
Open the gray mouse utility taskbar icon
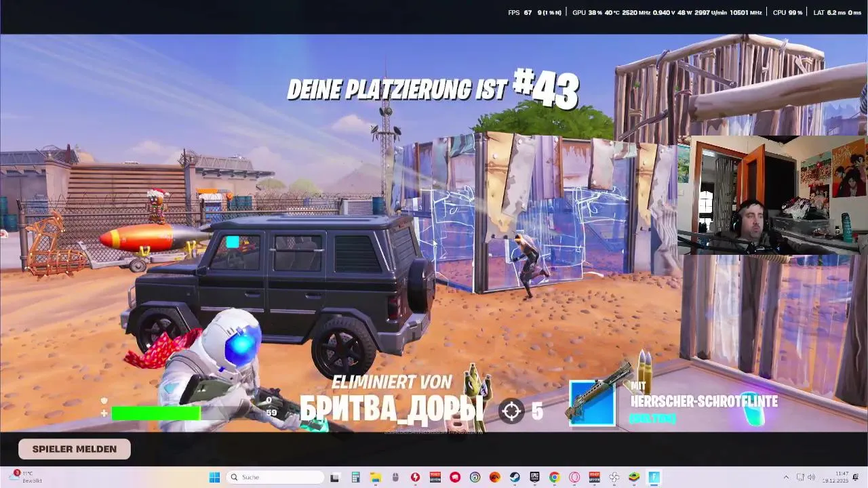(x=395, y=477)
